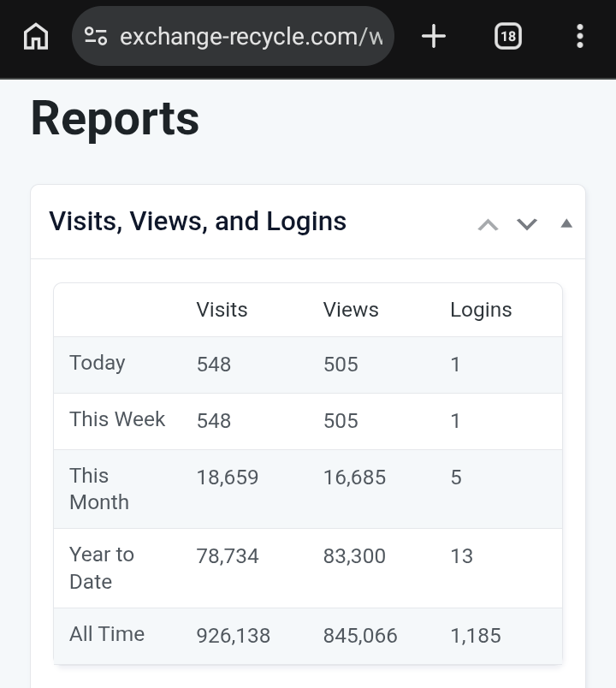
Task: Click the Visits, Views, and Logins title
Action: pyautogui.click(x=198, y=222)
